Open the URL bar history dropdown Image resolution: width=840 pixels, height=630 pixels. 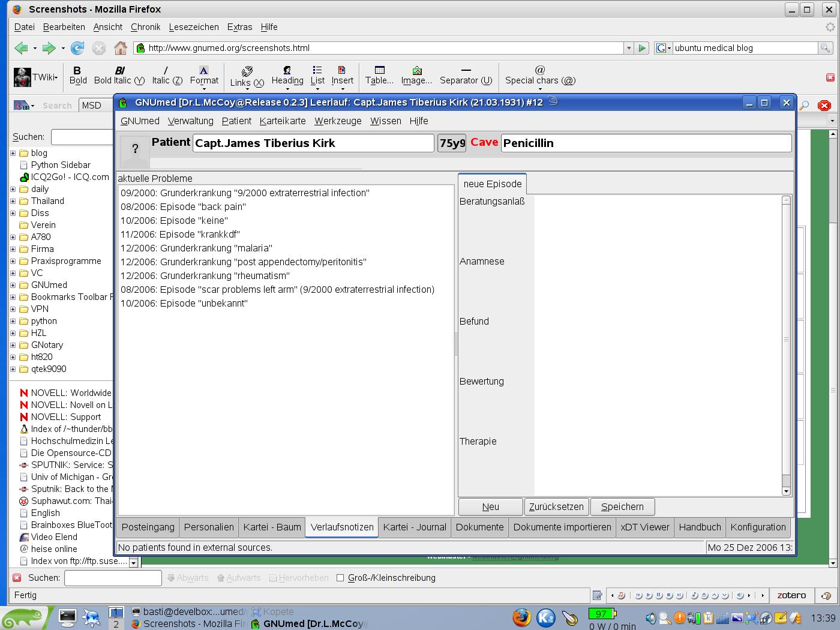click(628, 48)
